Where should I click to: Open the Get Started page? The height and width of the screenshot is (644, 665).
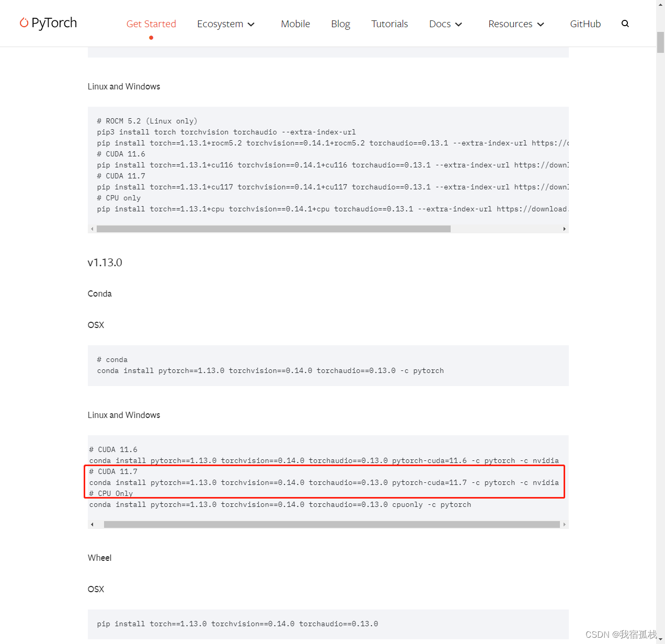(x=151, y=24)
